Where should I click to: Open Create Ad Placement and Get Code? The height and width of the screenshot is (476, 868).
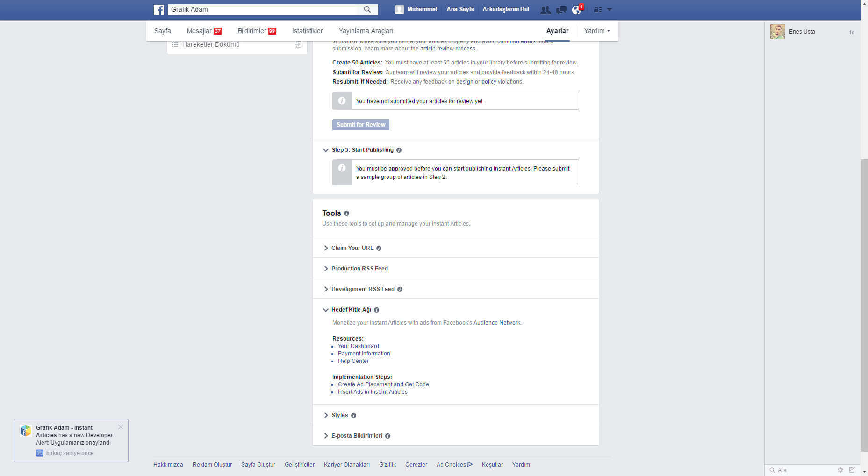[383, 384]
